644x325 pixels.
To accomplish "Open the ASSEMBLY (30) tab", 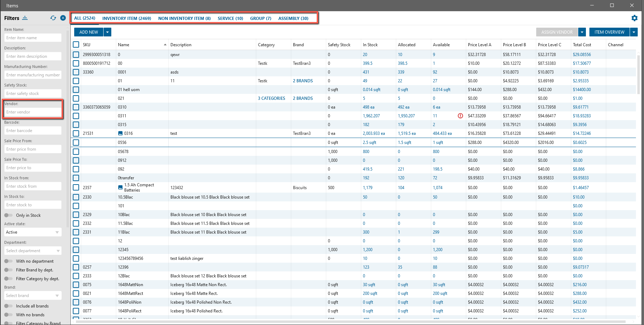I will pos(293,18).
